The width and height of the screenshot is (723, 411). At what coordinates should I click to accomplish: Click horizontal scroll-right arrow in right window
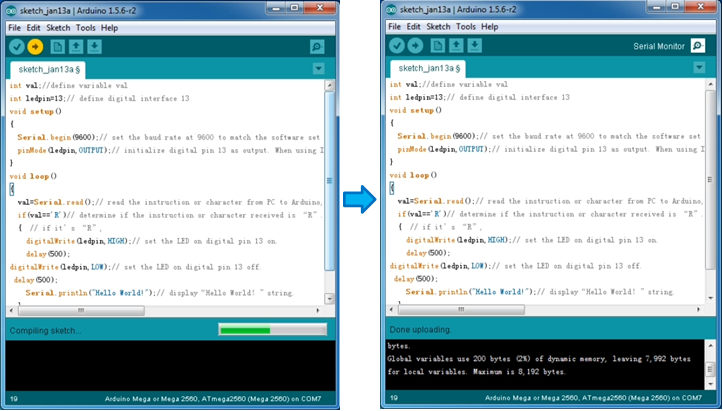click(698, 310)
